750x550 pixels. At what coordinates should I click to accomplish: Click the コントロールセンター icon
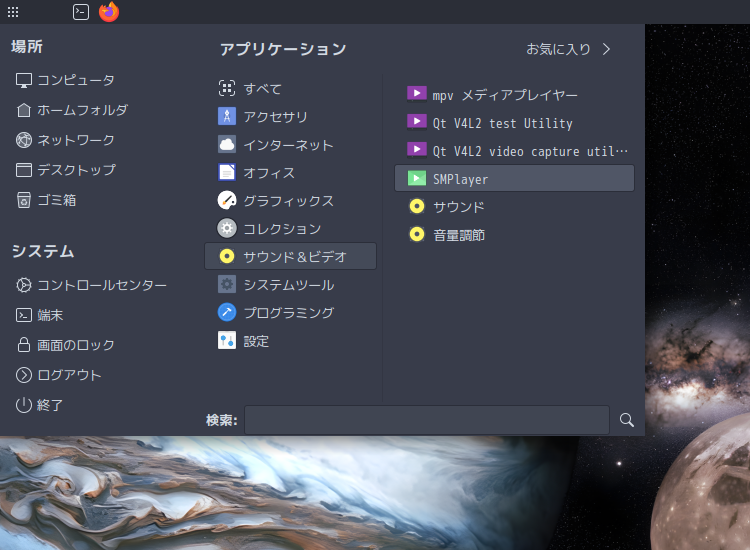click(24, 285)
